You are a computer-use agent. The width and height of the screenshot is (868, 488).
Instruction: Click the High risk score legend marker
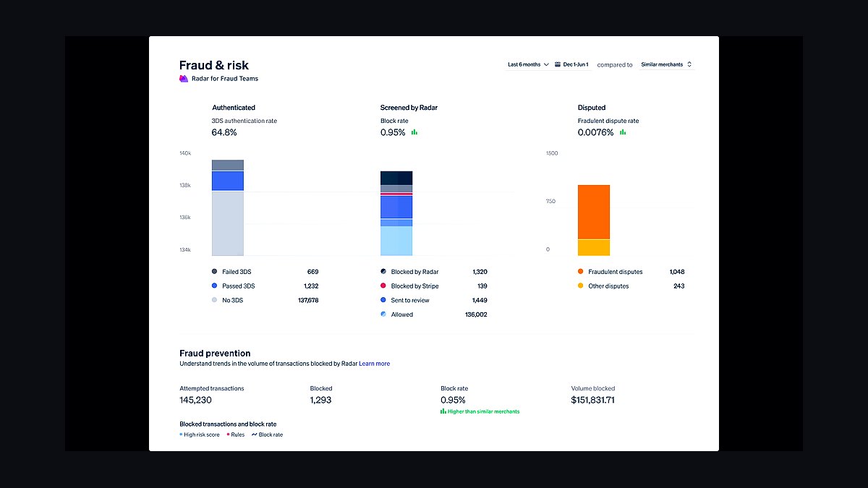[x=181, y=435]
